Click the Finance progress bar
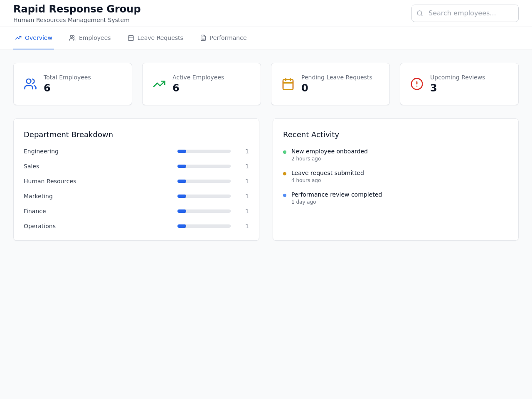 click(x=204, y=211)
